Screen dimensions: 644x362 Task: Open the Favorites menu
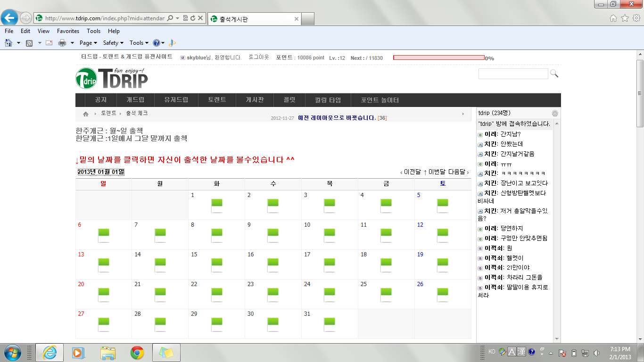point(68,31)
